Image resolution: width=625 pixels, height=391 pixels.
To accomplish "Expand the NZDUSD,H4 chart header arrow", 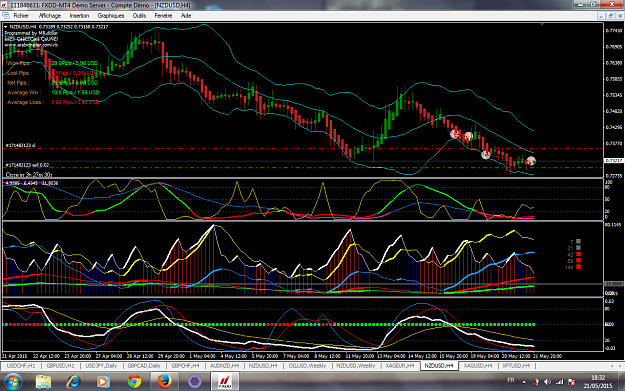I will [x=6, y=27].
